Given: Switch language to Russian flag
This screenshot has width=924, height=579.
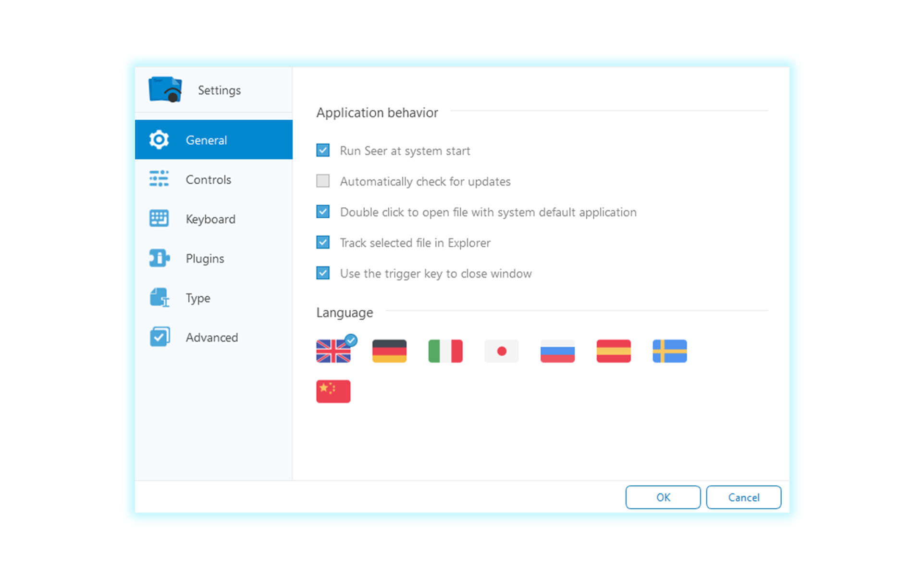Looking at the screenshot, I should pos(557,351).
